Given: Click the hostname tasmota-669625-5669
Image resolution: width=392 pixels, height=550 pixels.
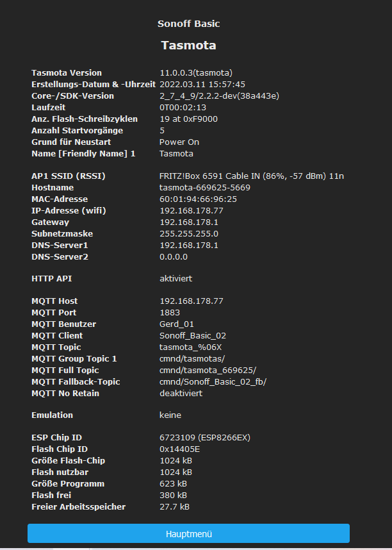Looking at the screenshot, I should [205, 188].
